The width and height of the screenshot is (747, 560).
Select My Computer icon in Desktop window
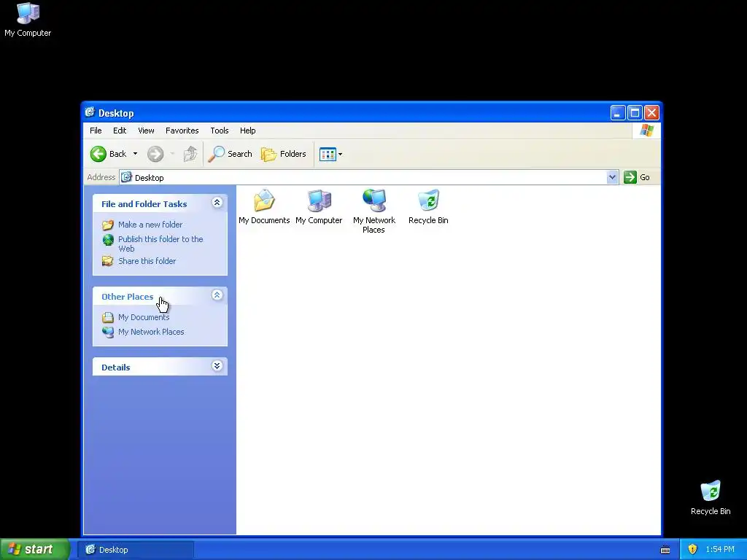320,201
